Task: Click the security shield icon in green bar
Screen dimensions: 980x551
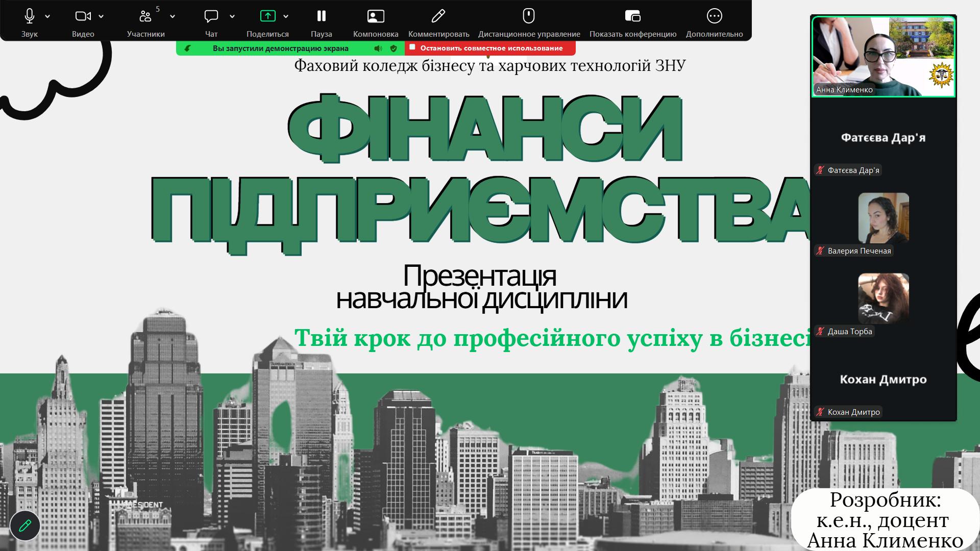Action: click(394, 48)
